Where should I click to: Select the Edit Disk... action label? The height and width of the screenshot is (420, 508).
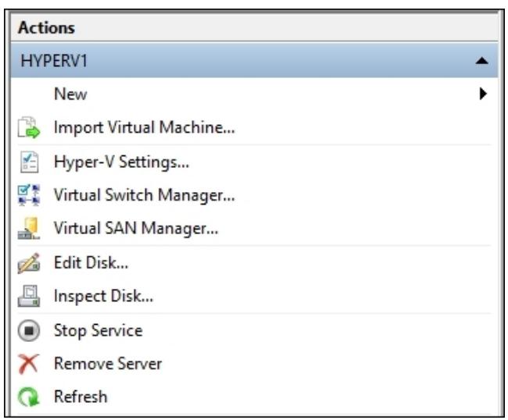(91, 262)
